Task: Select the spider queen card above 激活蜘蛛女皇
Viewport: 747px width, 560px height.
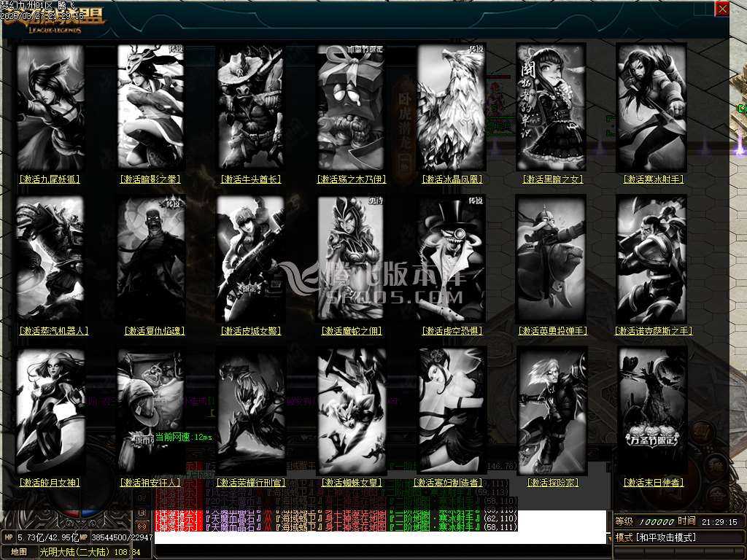Action: pos(351,412)
